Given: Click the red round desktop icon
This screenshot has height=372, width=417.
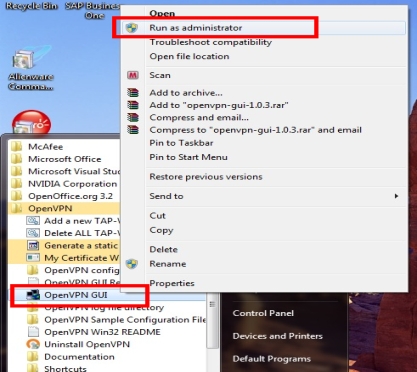Looking at the screenshot, I should pyautogui.click(x=32, y=123).
